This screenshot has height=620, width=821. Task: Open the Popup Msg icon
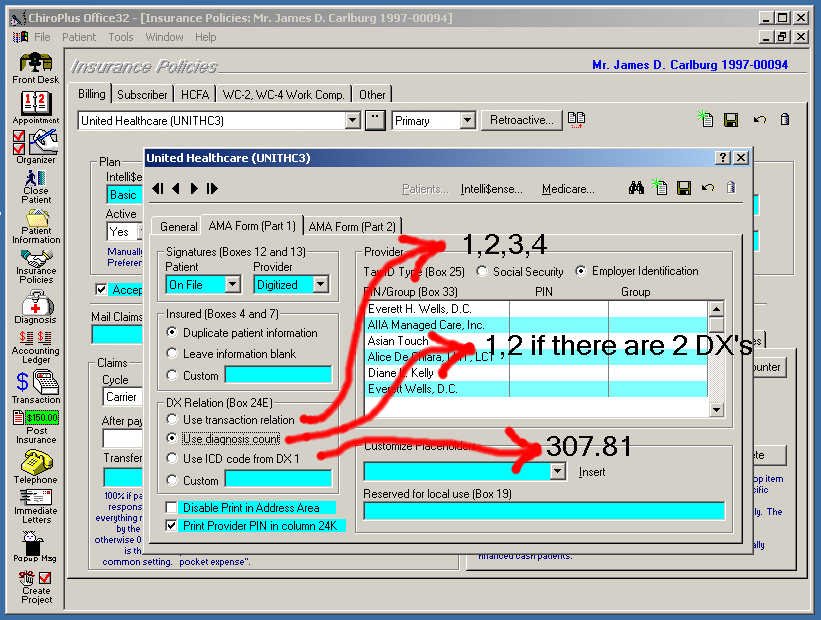[x=35, y=546]
